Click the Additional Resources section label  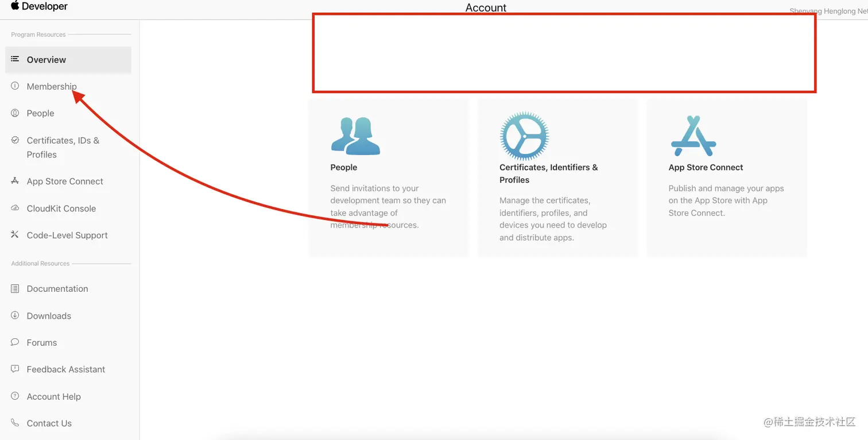point(40,263)
